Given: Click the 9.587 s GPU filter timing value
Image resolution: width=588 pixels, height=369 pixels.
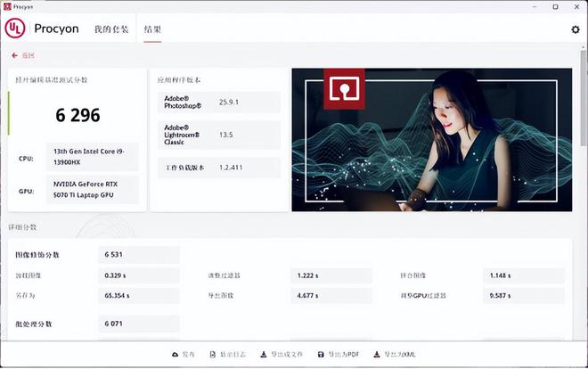Looking at the screenshot, I should 524,296.
